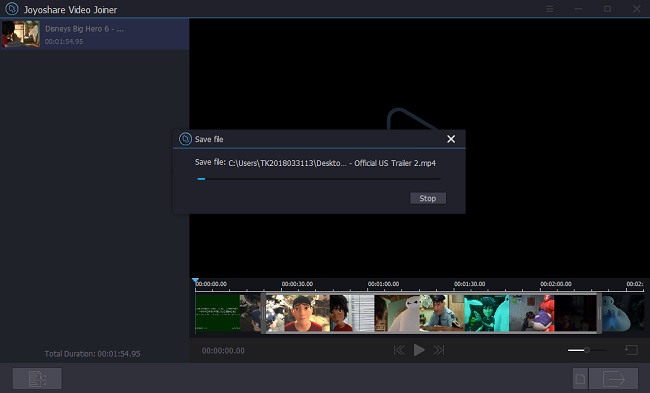Image resolution: width=650 pixels, height=393 pixels.
Task: Open file list button at bottom left
Action: [x=37, y=378]
